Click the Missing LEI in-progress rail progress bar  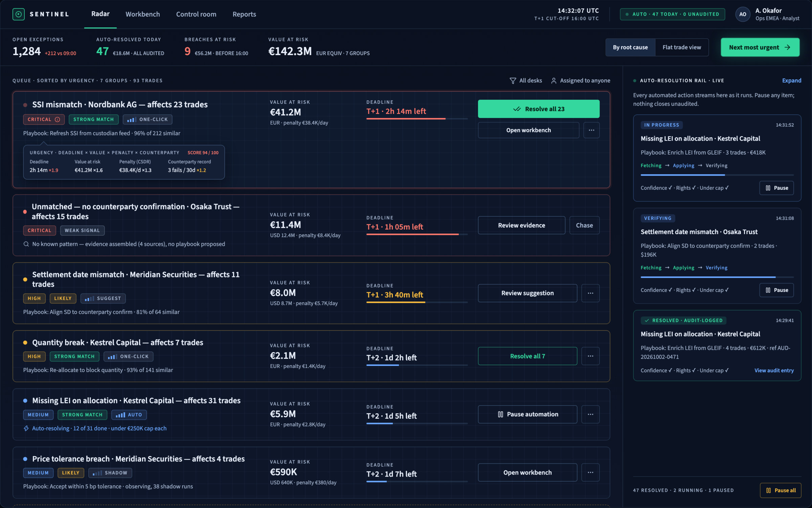[x=717, y=175]
